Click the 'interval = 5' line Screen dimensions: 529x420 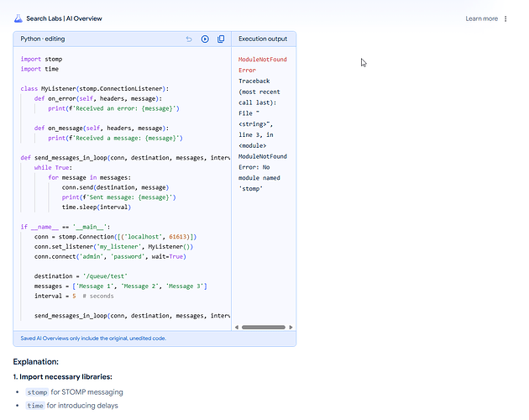[x=74, y=296]
